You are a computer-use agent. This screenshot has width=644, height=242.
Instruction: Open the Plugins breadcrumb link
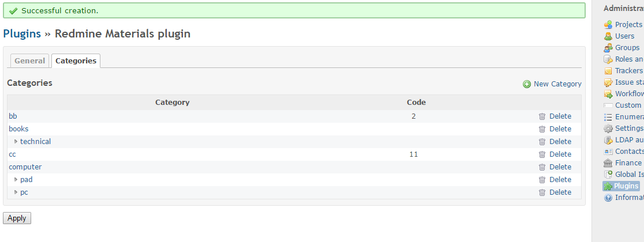pyautogui.click(x=22, y=33)
